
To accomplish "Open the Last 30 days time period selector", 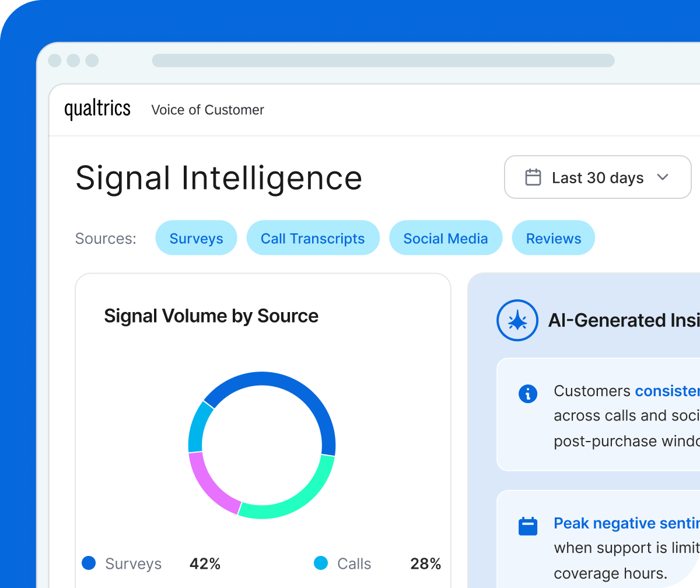I will [597, 177].
